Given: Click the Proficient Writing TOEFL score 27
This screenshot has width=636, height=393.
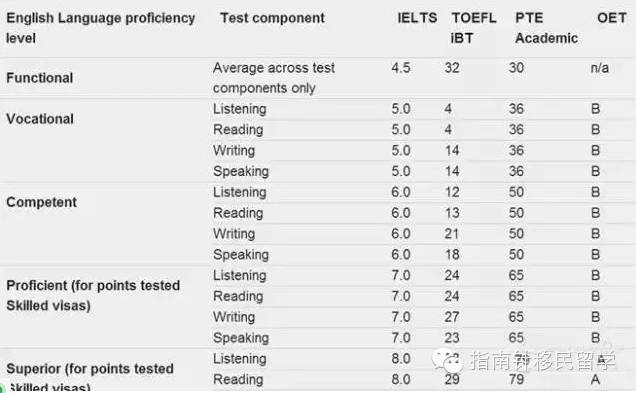Looking at the screenshot, I should point(452,317).
